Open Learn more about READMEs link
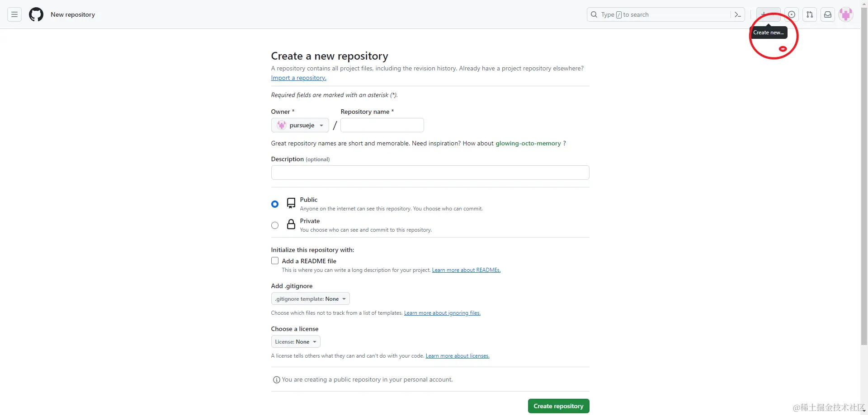The image size is (868, 415). (466, 270)
